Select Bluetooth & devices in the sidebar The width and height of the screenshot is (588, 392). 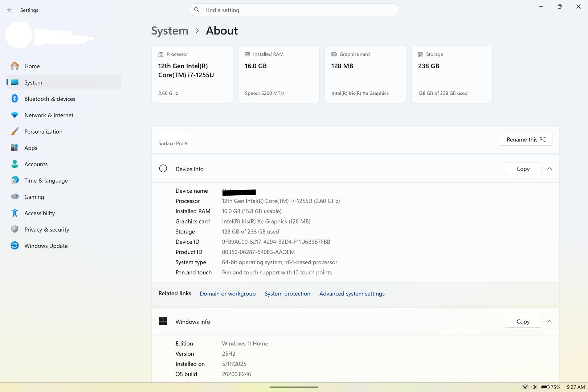(x=64, y=99)
